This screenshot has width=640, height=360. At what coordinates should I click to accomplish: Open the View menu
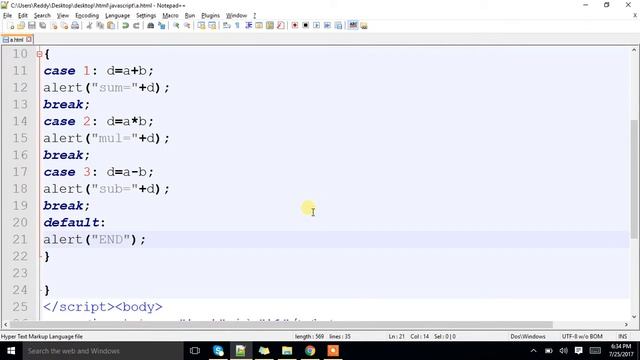[62, 16]
